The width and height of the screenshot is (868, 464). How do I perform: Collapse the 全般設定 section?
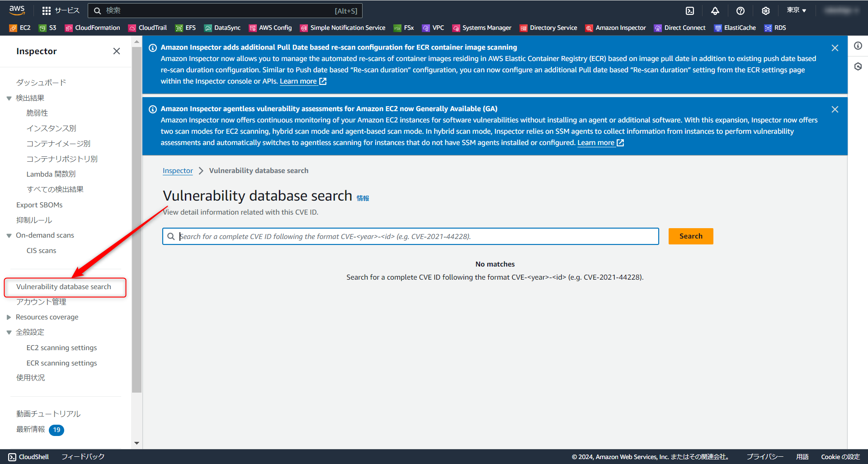click(9, 333)
